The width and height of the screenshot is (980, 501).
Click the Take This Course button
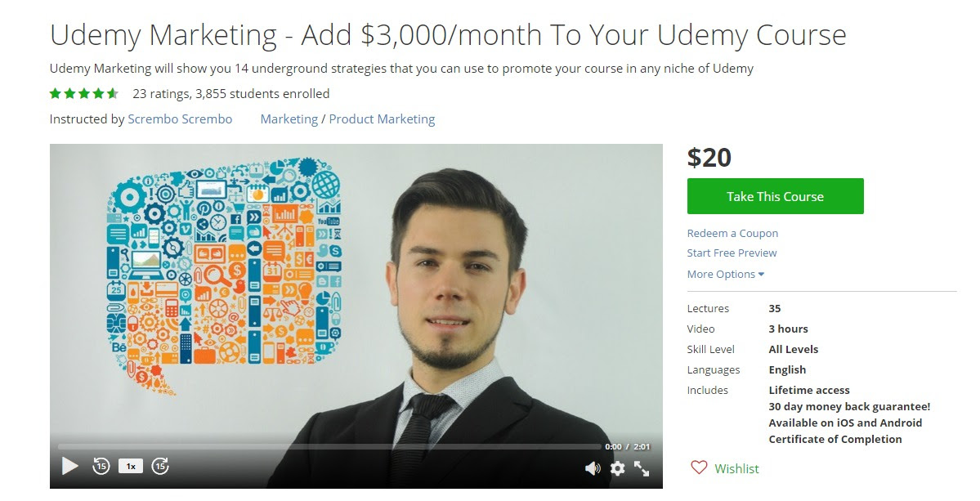pos(775,196)
